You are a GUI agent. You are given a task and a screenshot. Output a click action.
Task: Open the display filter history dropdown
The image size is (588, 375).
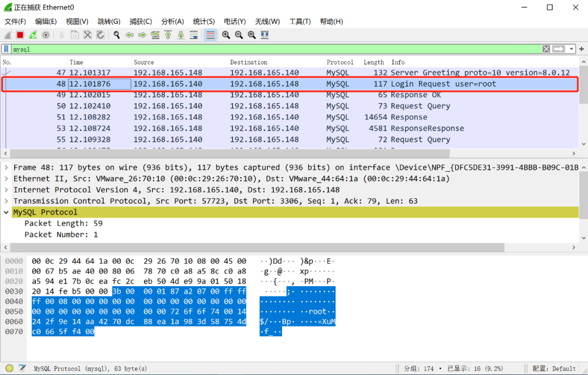(x=571, y=49)
